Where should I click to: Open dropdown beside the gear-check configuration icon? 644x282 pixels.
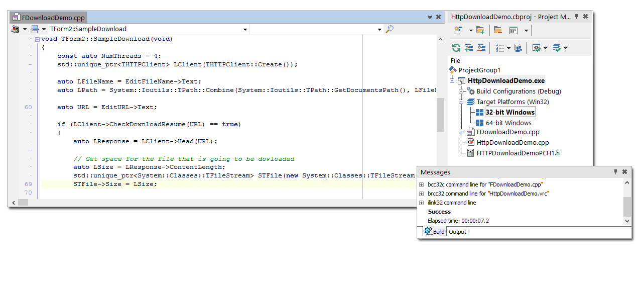click(545, 48)
